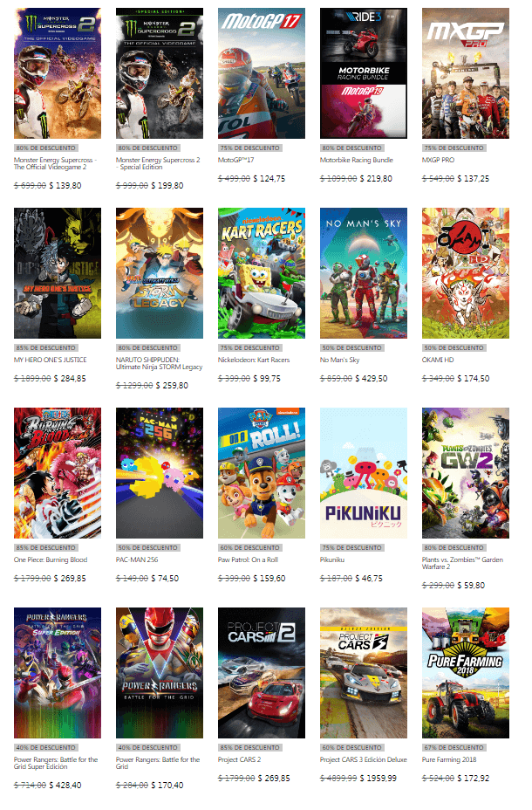Viewport: 532px width, 810px height.
Task: Click the Plants vs. Zombies Garden Warfare 2 title
Action: click(462, 563)
